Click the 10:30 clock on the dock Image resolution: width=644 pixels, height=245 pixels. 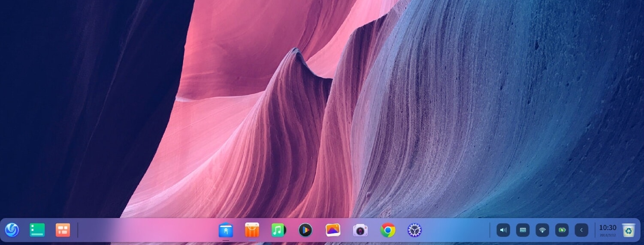(x=608, y=230)
